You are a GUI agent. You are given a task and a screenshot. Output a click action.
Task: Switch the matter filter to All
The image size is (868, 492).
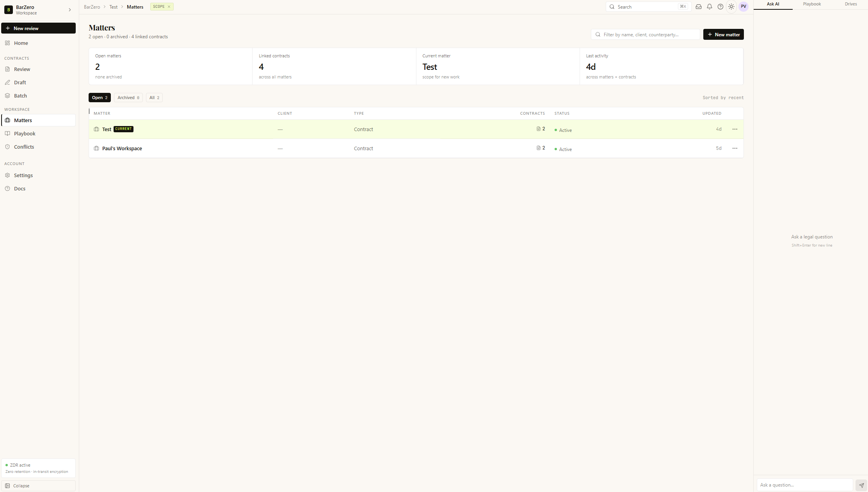pos(154,98)
